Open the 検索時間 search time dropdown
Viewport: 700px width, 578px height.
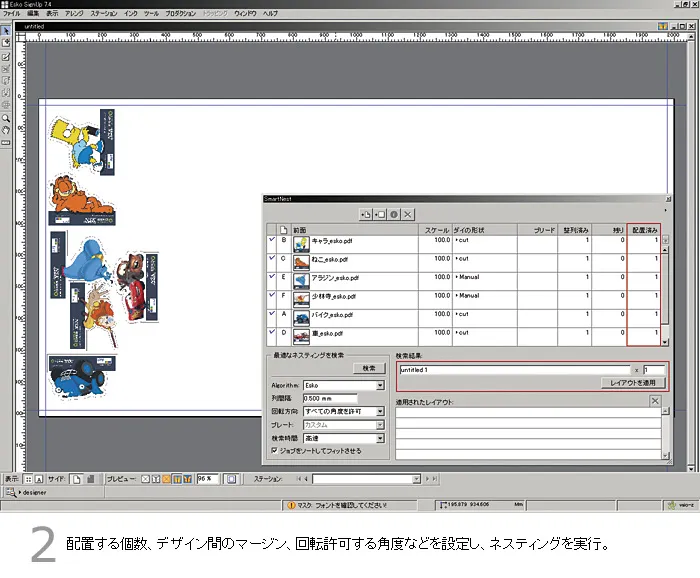pos(380,438)
